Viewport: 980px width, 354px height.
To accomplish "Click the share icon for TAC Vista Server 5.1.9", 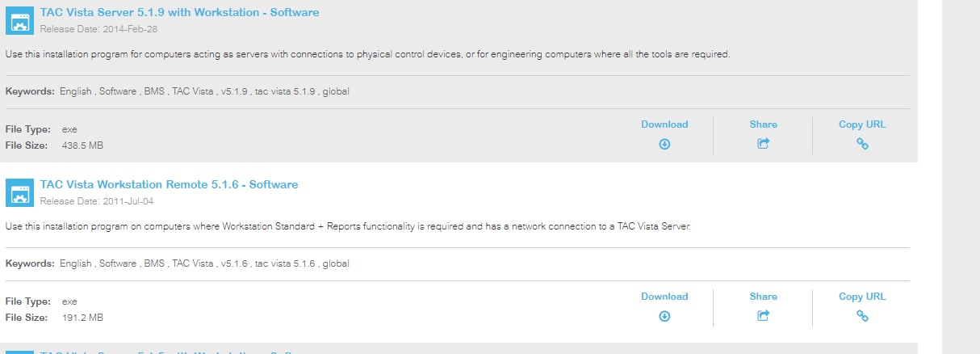I will (x=763, y=144).
